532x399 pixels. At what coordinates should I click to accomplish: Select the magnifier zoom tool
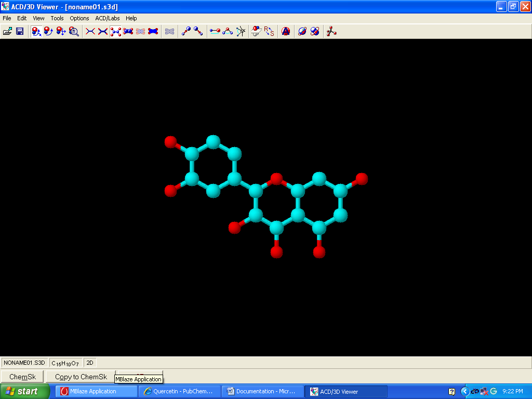click(74, 31)
